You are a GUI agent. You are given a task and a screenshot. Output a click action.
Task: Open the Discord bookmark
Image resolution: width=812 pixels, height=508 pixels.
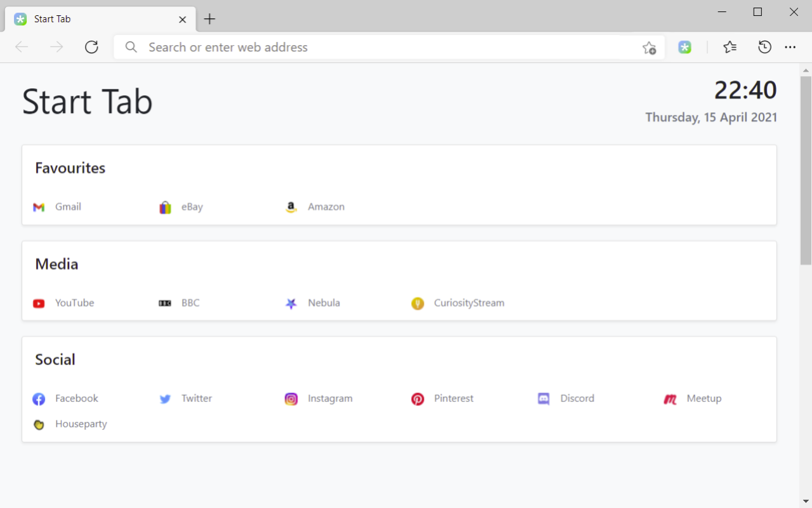(x=566, y=399)
